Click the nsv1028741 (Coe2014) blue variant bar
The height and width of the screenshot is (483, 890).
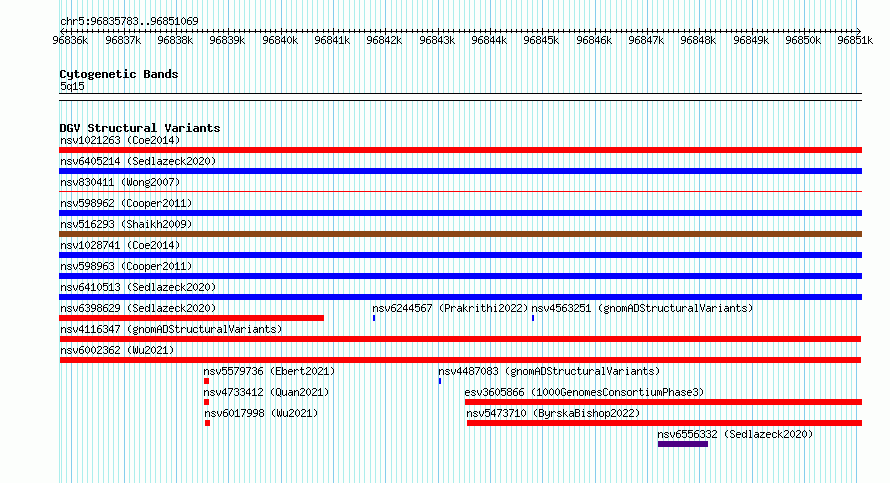point(460,255)
